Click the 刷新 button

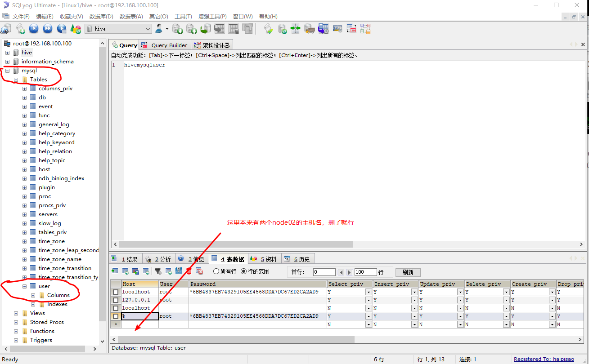(x=408, y=272)
